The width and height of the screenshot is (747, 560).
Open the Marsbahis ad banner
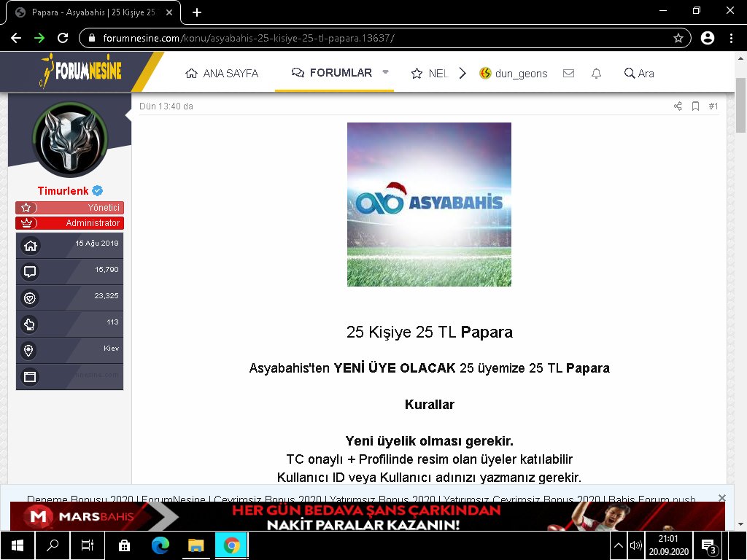(368, 516)
